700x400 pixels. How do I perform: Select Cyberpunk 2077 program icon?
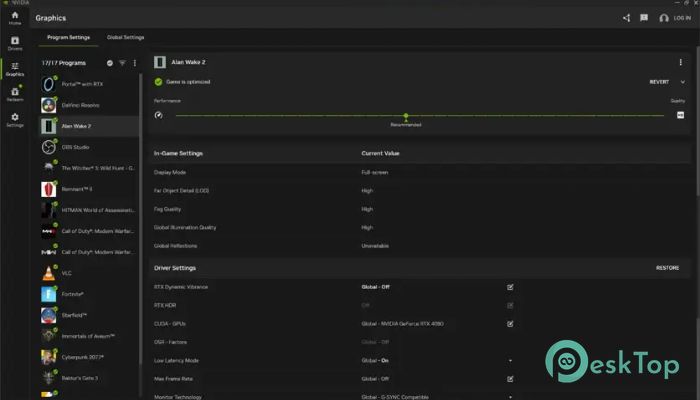pos(49,357)
